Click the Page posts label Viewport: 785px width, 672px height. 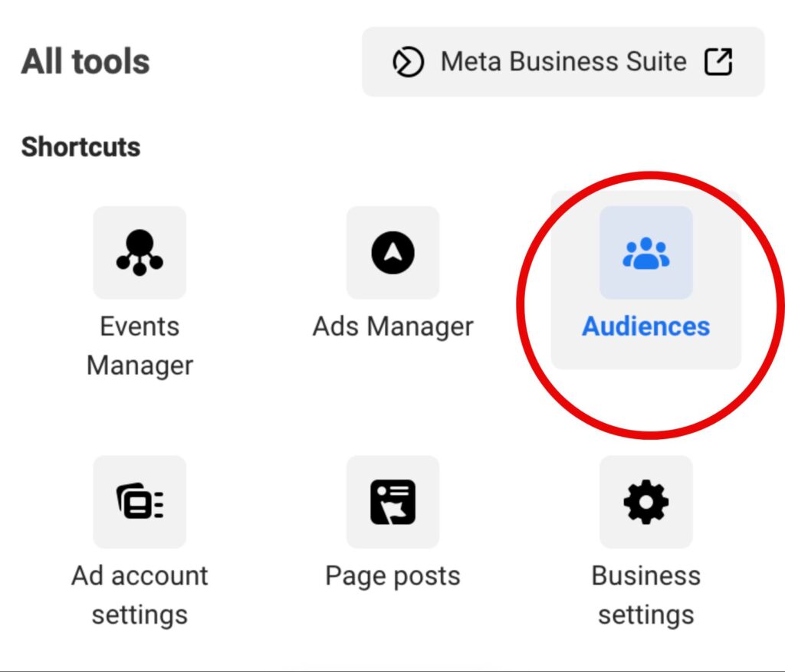tap(393, 576)
